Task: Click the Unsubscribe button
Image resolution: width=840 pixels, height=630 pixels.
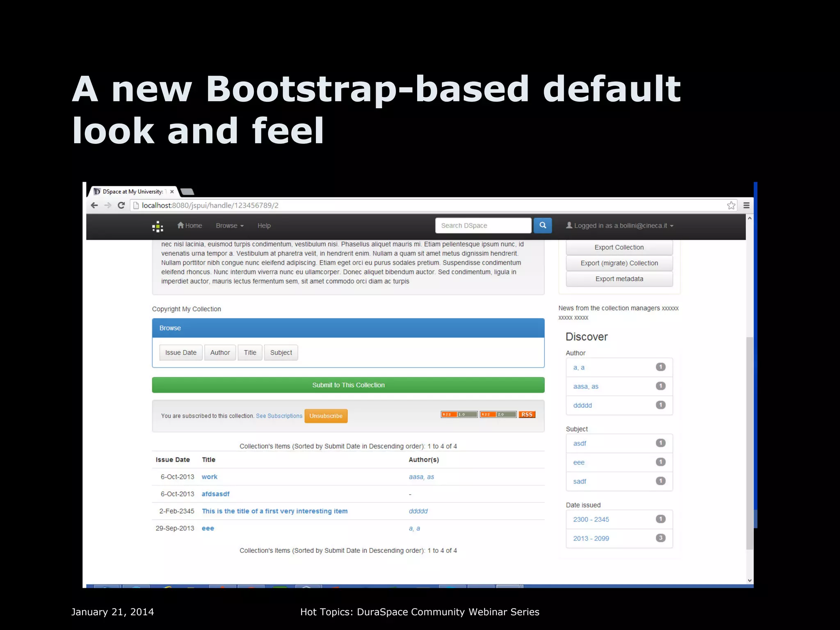Action: [x=326, y=416]
